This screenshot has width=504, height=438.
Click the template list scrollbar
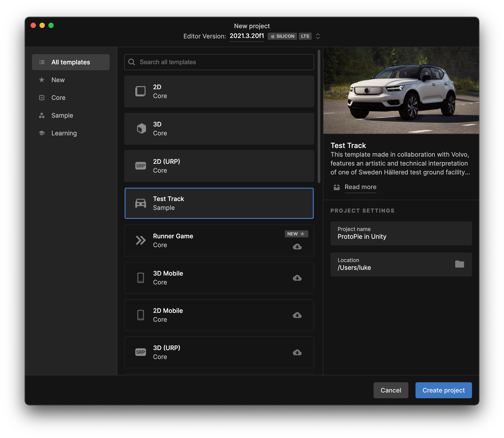[x=319, y=116]
